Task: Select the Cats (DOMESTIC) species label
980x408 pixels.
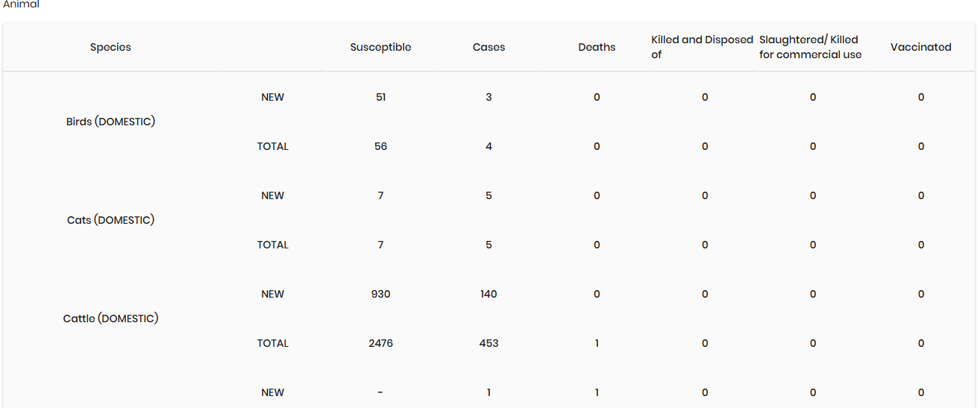Action: [110, 220]
